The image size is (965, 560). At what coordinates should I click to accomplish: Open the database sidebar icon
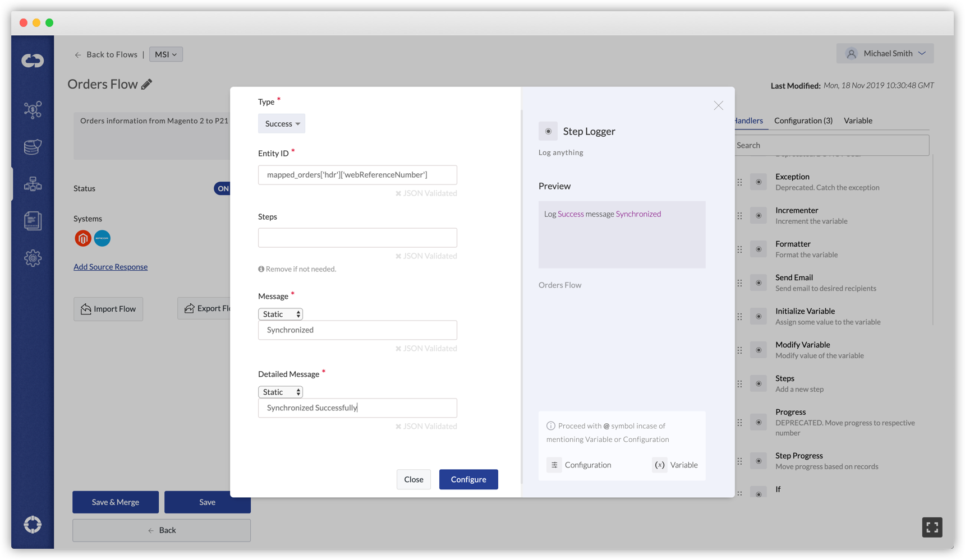[x=33, y=147]
